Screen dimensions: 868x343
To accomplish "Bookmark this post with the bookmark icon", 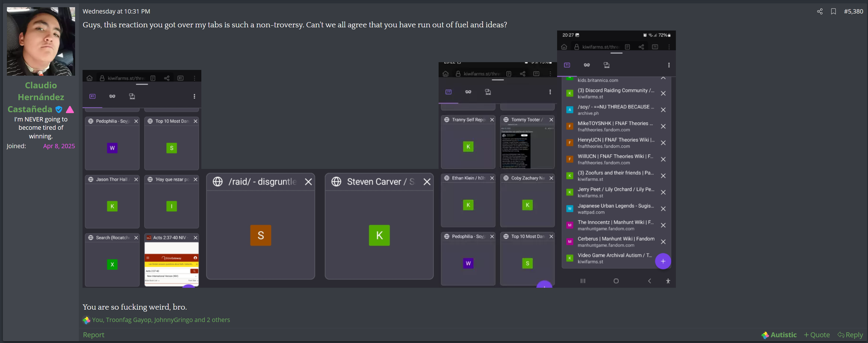I will pyautogui.click(x=833, y=12).
